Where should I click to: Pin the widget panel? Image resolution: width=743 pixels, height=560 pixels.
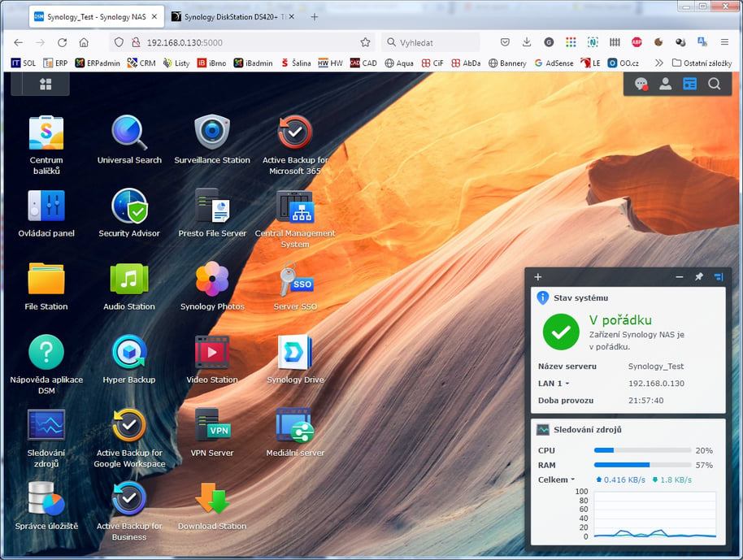699,276
